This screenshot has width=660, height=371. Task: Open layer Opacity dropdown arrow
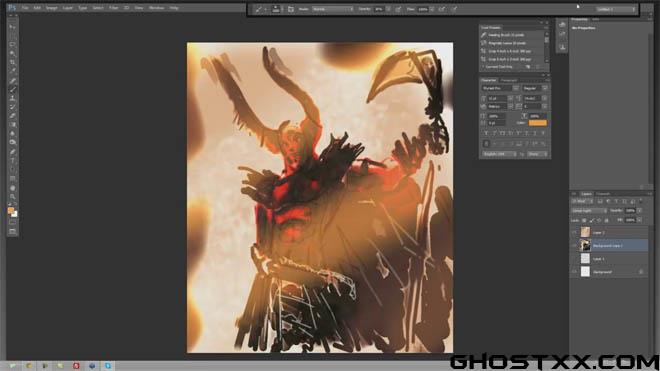point(639,210)
